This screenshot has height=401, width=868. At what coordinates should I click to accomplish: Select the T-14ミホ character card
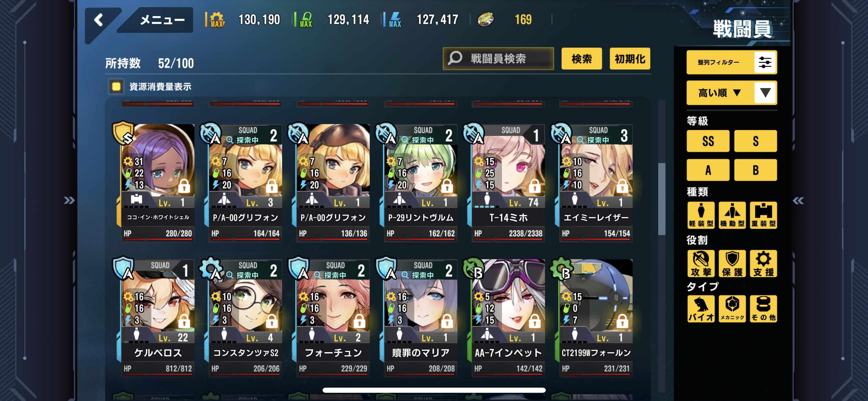point(508,183)
